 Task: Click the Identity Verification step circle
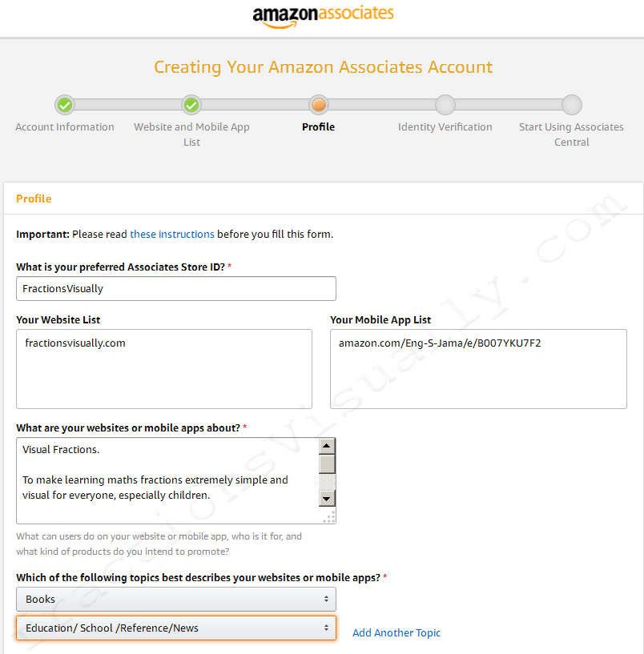445,105
